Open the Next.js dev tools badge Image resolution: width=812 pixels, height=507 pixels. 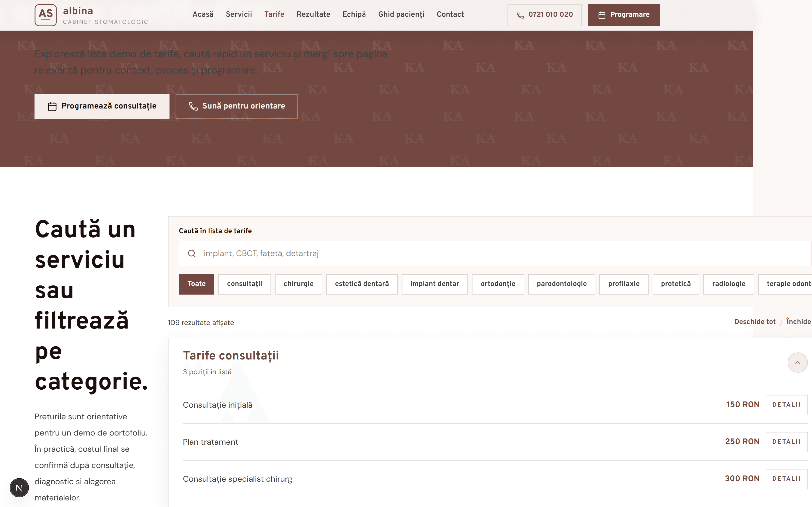click(19, 487)
